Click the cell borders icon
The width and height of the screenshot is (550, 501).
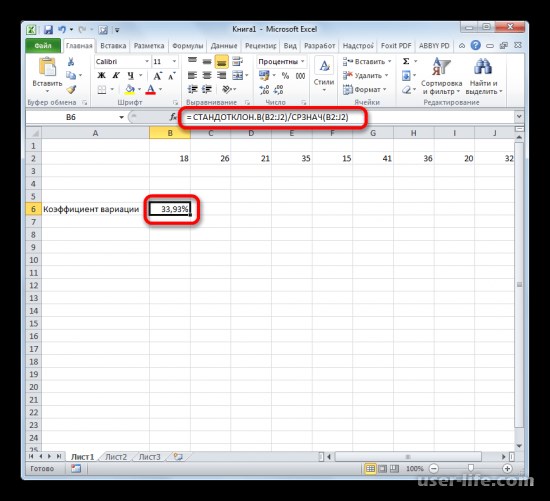pos(102,90)
